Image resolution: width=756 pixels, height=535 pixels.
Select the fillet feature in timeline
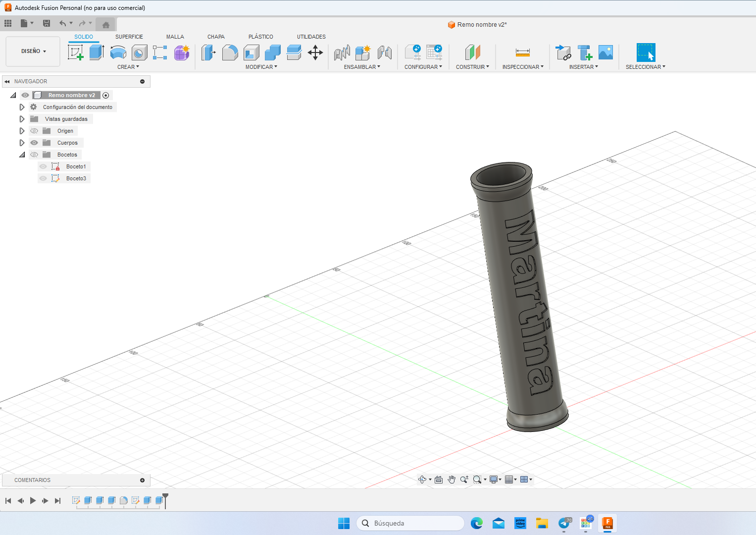pos(123,500)
